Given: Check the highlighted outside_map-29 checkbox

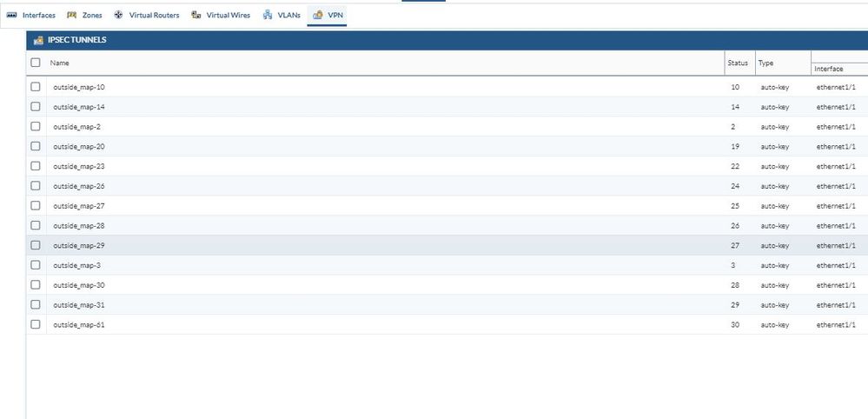Looking at the screenshot, I should click(x=36, y=245).
